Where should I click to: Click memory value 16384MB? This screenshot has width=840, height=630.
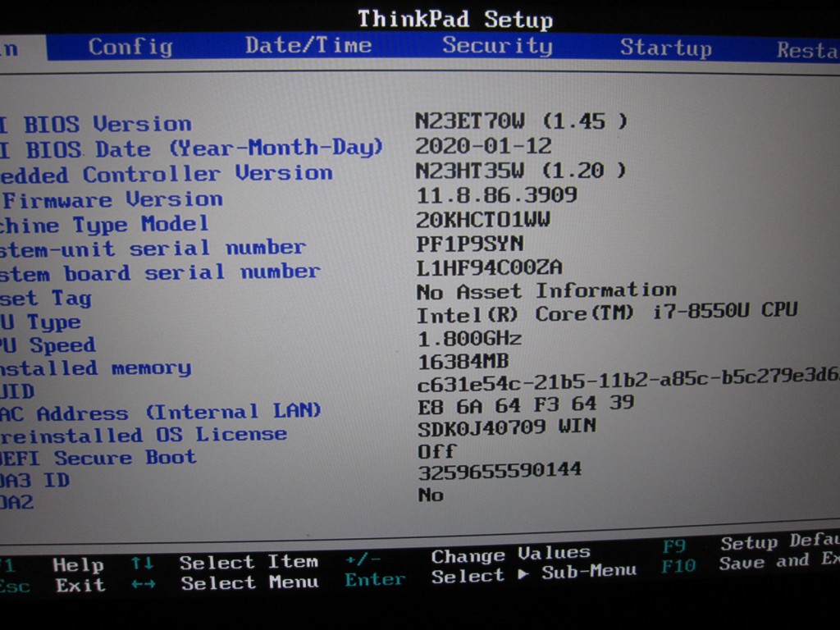pyautogui.click(x=463, y=362)
